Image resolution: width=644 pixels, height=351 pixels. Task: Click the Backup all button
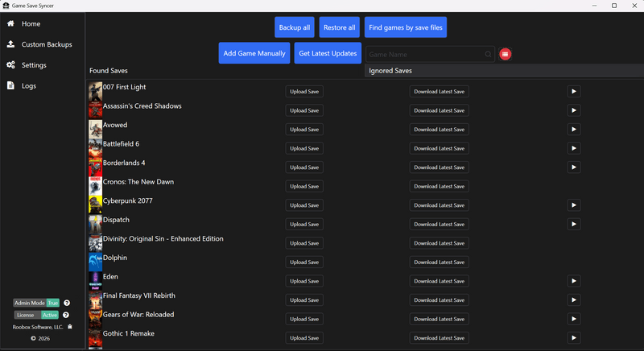(x=295, y=27)
